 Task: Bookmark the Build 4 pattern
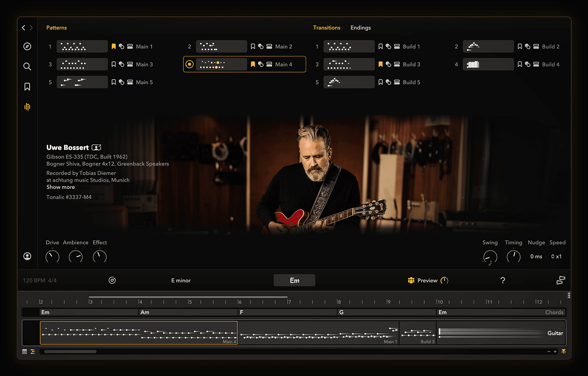(520, 64)
